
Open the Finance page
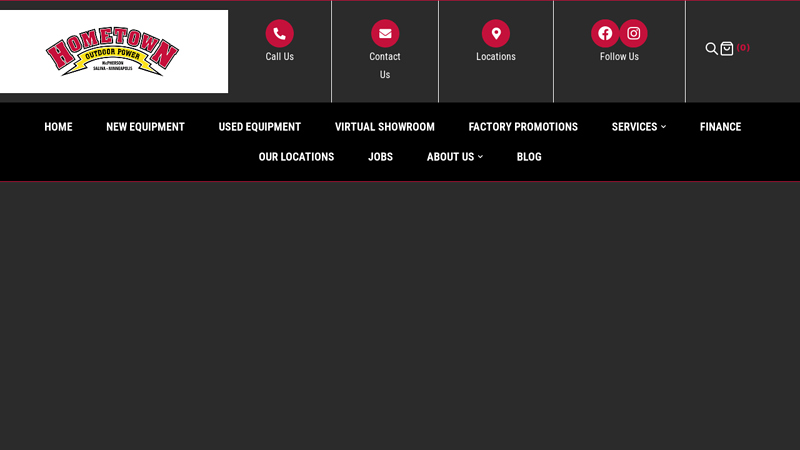pos(720,127)
